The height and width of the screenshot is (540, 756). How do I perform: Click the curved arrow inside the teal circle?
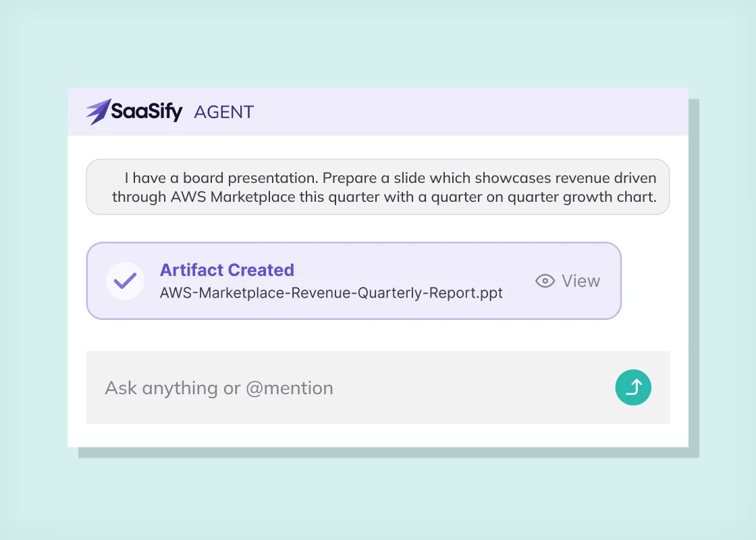click(x=634, y=387)
